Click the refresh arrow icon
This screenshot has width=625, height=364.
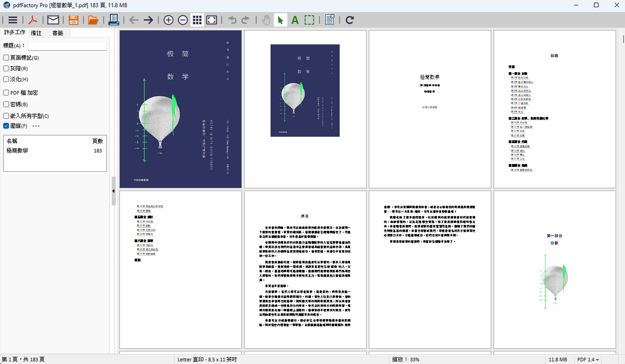[350, 20]
